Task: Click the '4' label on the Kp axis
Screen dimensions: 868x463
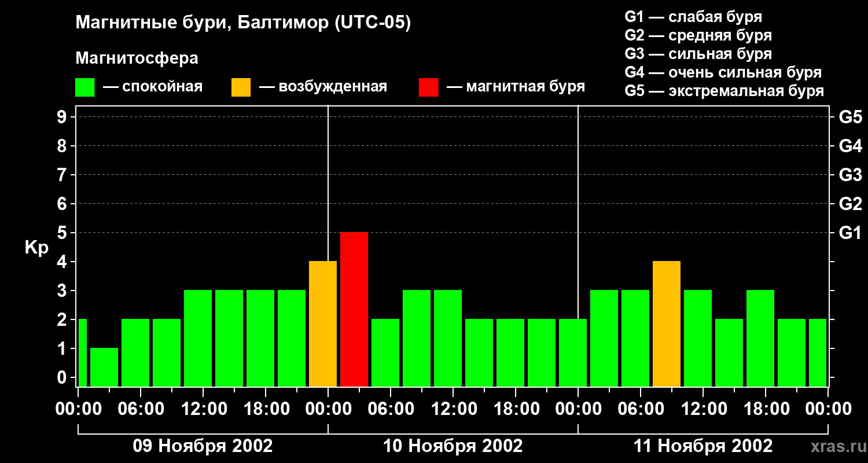Action: 63,262
